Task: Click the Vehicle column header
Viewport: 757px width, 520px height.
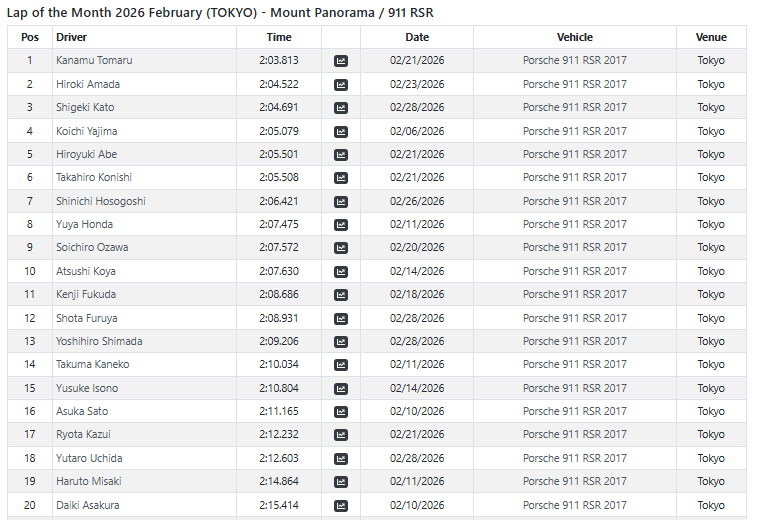Action: 574,37
